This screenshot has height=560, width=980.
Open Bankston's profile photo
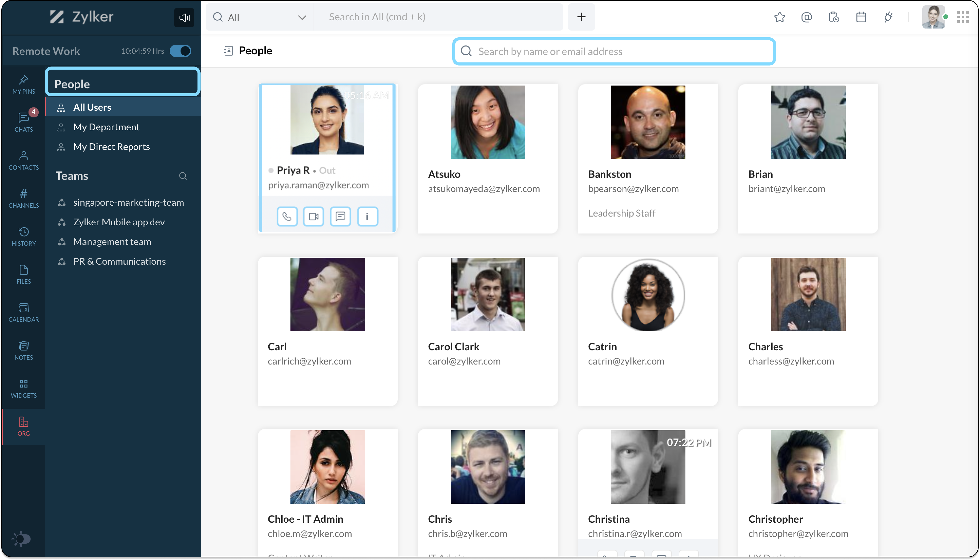pyautogui.click(x=648, y=122)
